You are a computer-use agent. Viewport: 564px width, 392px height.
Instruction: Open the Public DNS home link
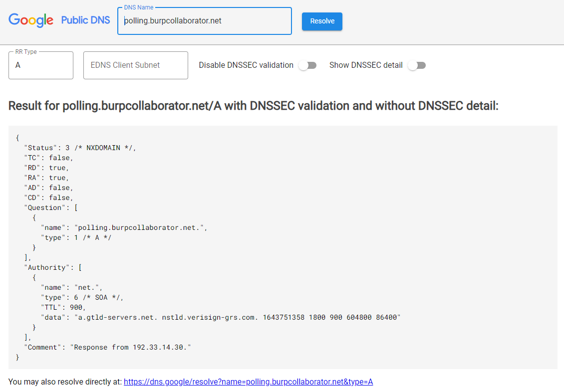point(86,20)
